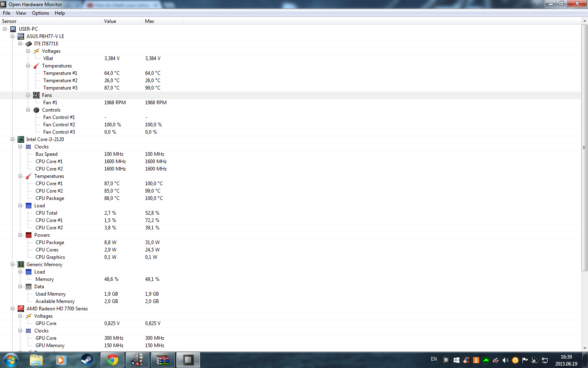Collapse the ASUS P8H77-V LE node
The image size is (588, 368).
pos(13,36)
